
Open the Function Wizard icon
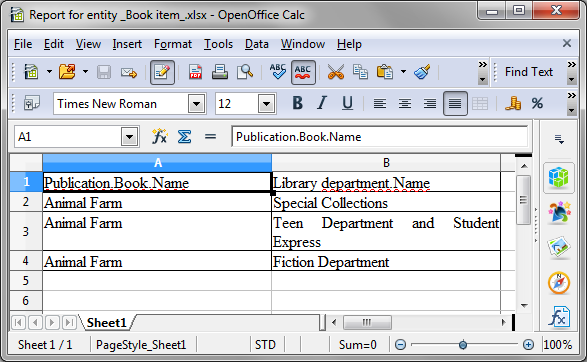160,136
